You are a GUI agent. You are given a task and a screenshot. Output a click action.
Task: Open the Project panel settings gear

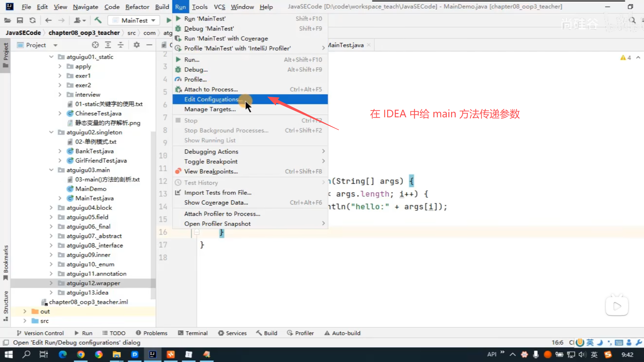[x=137, y=45]
